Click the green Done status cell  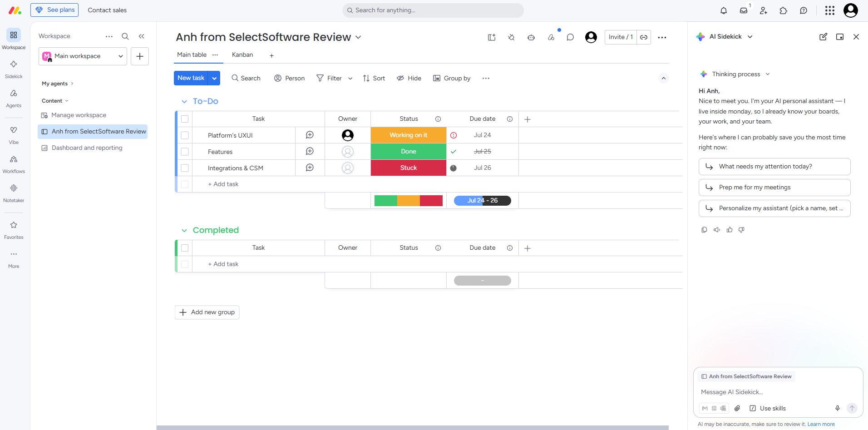409,152
